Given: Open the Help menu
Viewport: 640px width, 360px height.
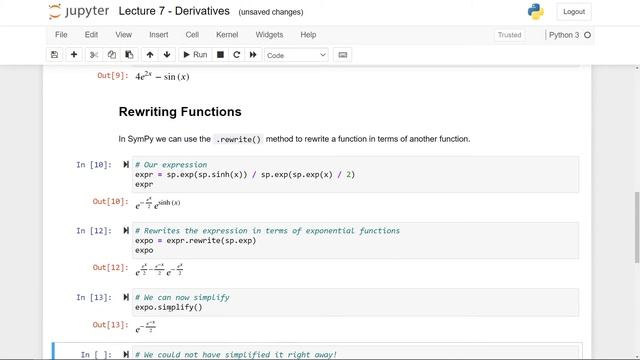Looking at the screenshot, I should (308, 35).
